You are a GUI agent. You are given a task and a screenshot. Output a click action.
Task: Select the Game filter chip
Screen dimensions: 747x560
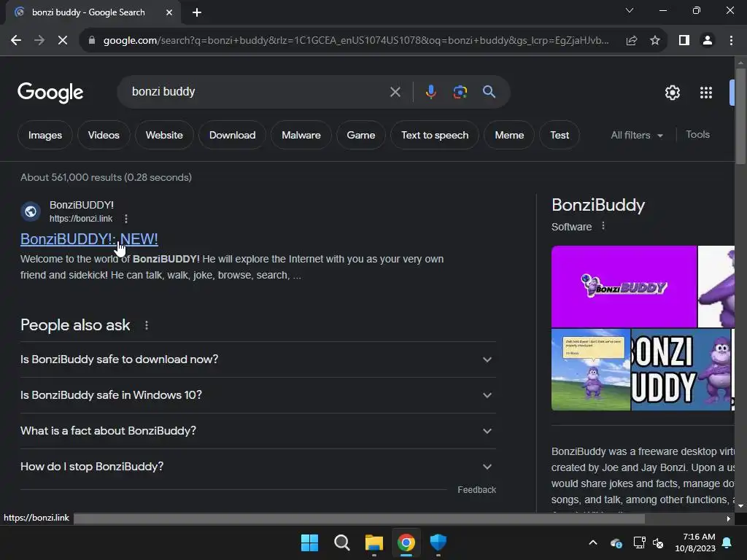[360, 135]
